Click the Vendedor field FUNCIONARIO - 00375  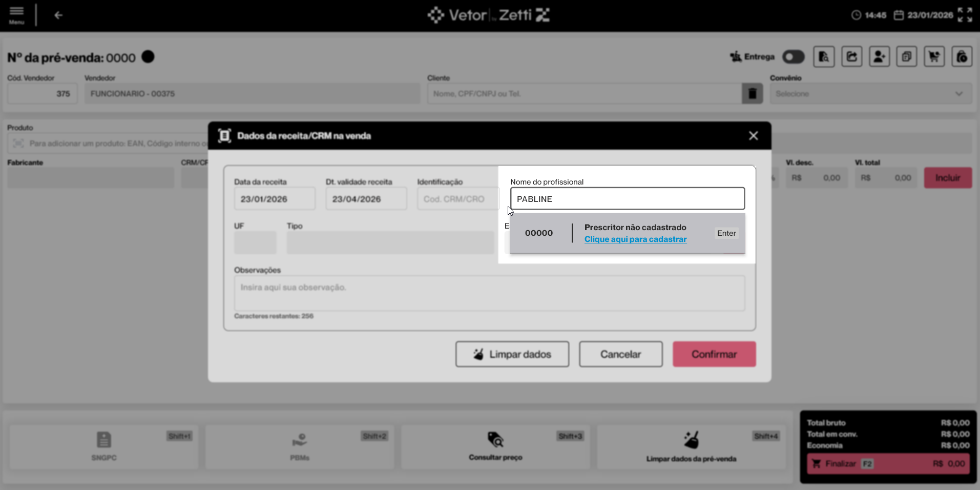pos(253,94)
